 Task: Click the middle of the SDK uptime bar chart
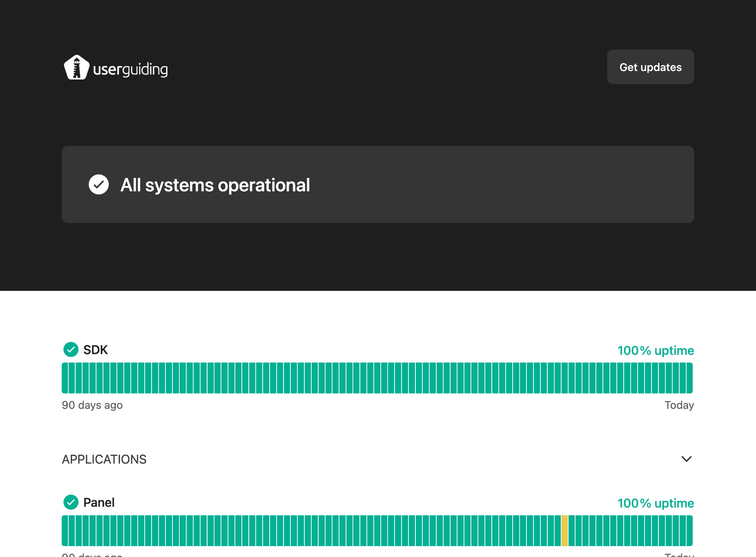(377, 378)
